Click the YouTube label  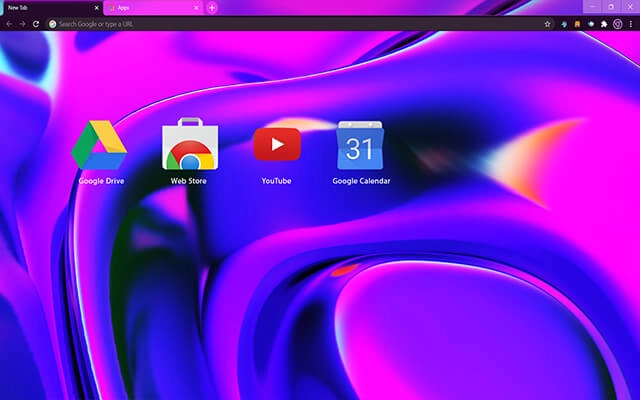coord(276,181)
